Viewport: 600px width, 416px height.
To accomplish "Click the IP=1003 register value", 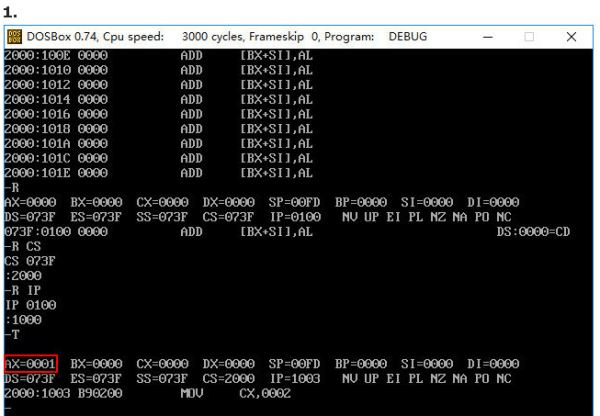I will (295, 378).
